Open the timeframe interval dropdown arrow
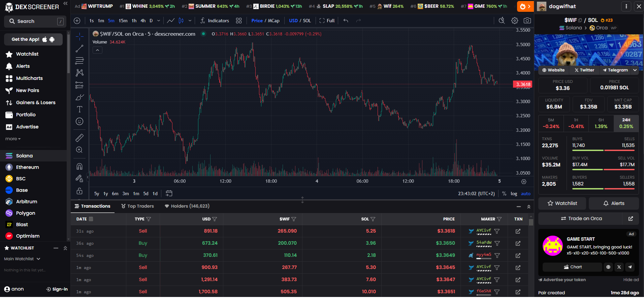Image resolution: width=644 pixels, height=300 pixels. pyautogui.click(x=159, y=21)
